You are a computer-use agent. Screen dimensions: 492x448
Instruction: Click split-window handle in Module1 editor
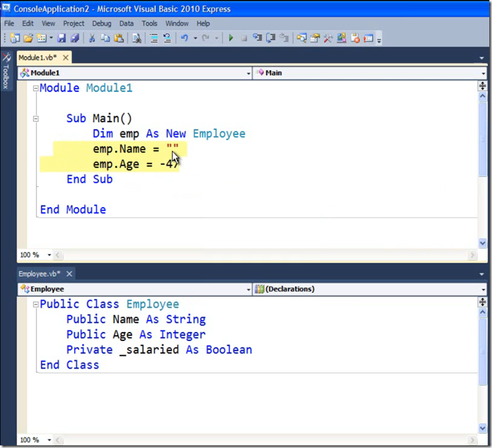point(483,86)
